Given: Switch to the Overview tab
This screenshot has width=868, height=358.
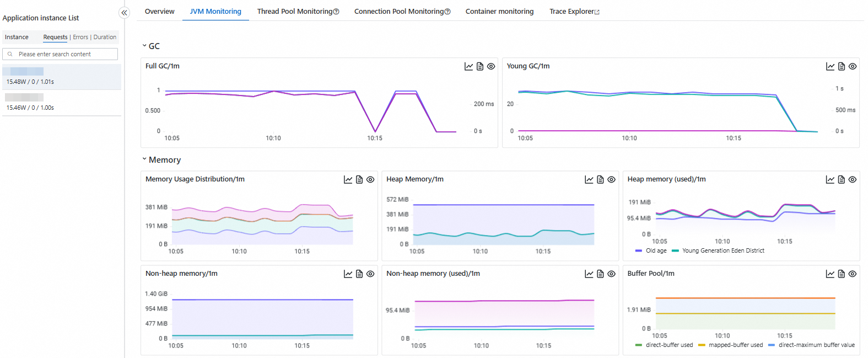Looking at the screenshot, I should (x=159, y=12).
